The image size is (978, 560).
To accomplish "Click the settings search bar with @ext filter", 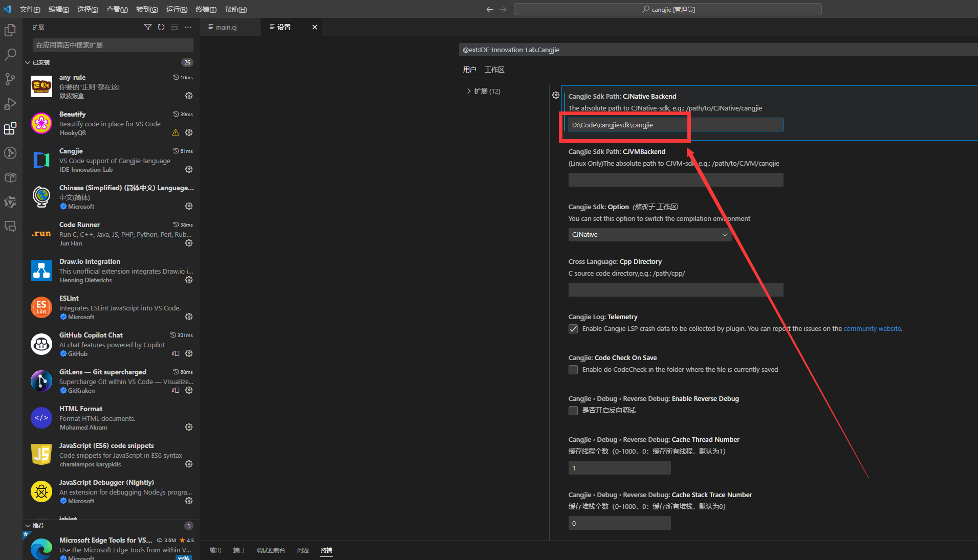I will point(718,50).
